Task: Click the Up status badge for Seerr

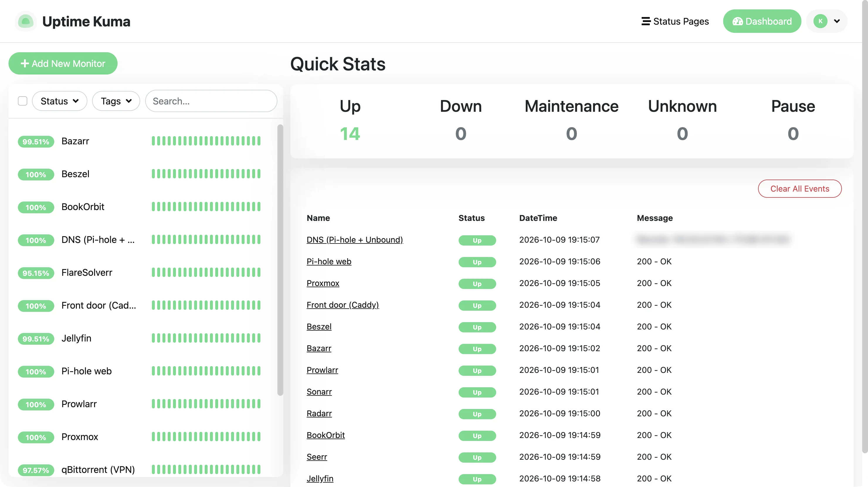Action: tap(477, 457)
